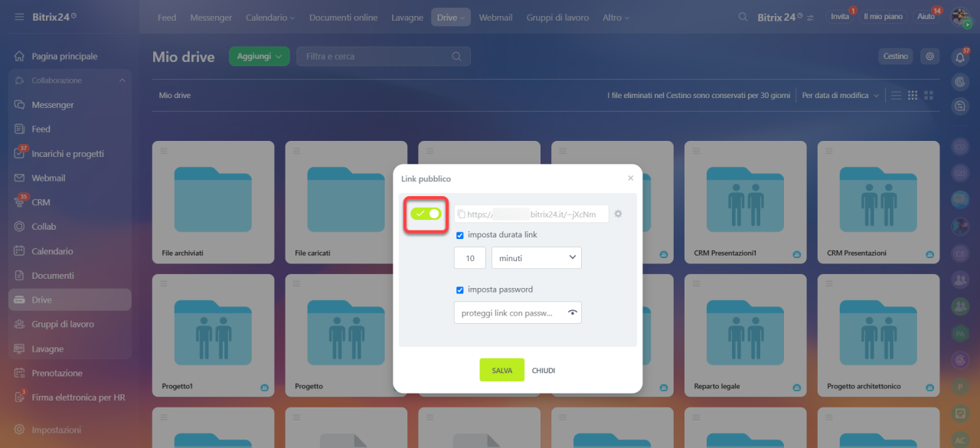Image resolution: width=980 pixels, height=448 pixels.
Task: Open Documenti online in top menu
Action: [343, 17]
